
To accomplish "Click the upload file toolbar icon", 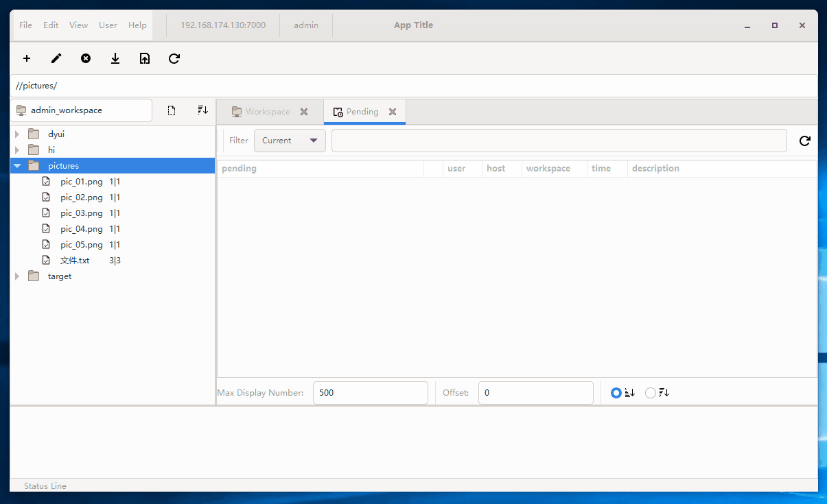I will pyautogui.click(x=145, y=58).
